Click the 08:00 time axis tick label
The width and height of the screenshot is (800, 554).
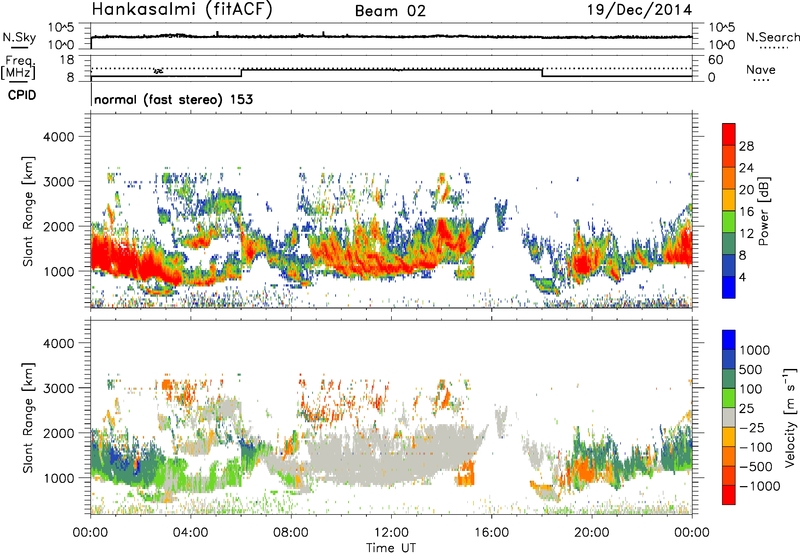pos(291,533)
